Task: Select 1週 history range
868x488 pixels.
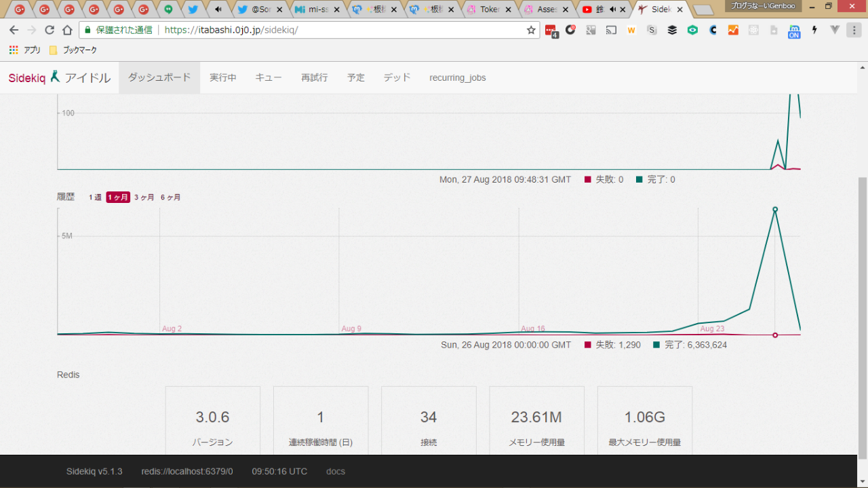Action: pos(95,198)
